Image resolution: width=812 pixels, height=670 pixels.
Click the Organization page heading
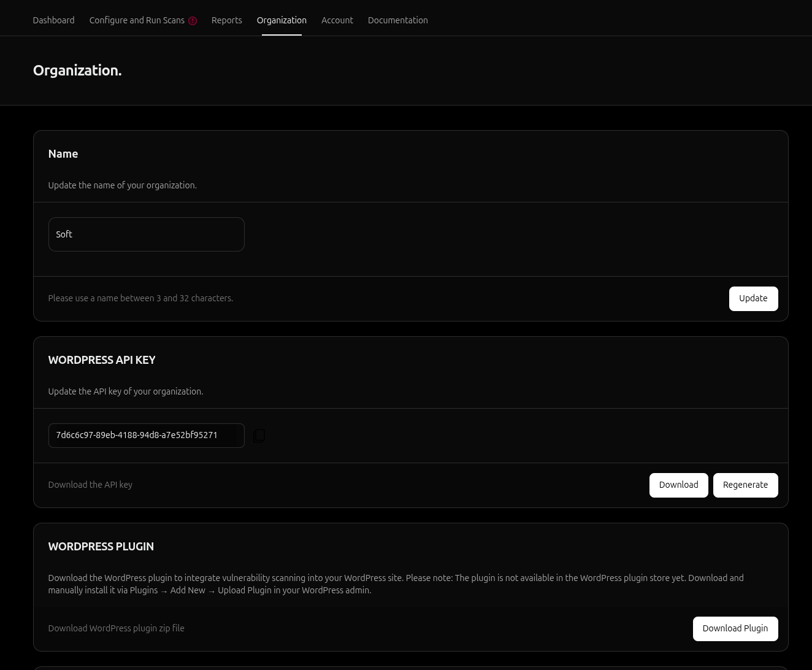pos(77,71)
